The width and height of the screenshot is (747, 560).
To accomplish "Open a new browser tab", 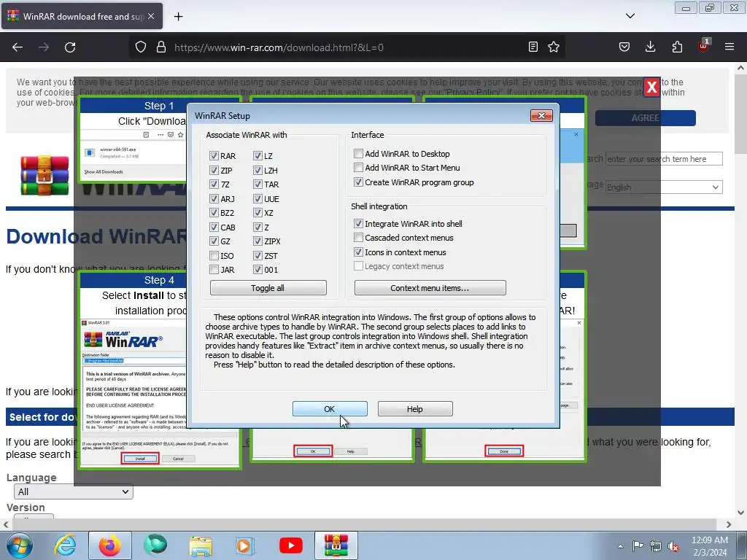I will tap(178, 17).
